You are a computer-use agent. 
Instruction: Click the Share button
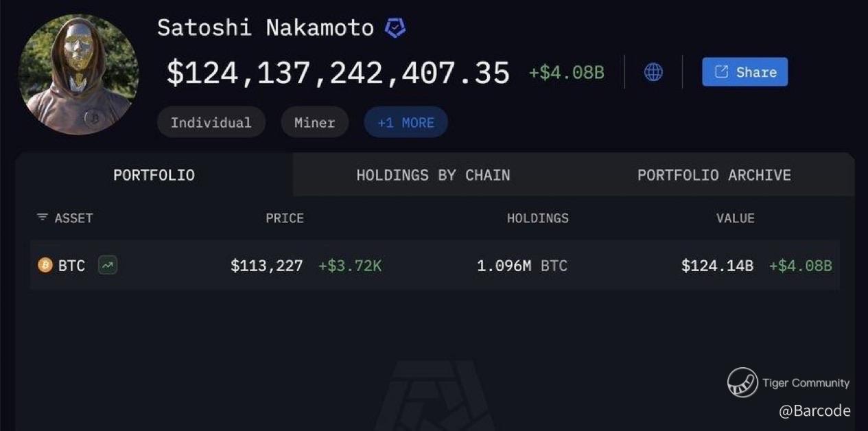744,72
